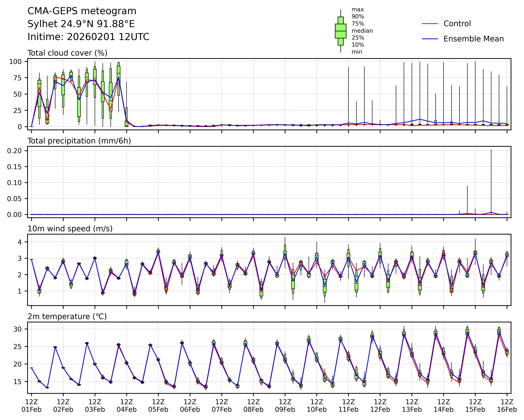This screenshot has height=420, width=524.
Task: Click the Sylhet 24.9°N 91.88°E location text
Action: pos(81,24)
